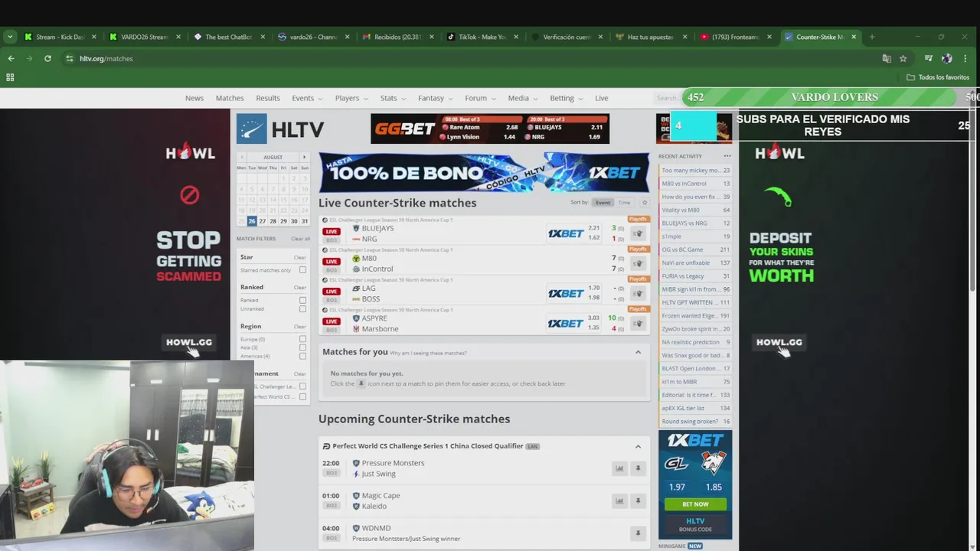Reload the page with the refresh icon
Viewport: 980px width, 551px height.
click(x=47, y=58)
